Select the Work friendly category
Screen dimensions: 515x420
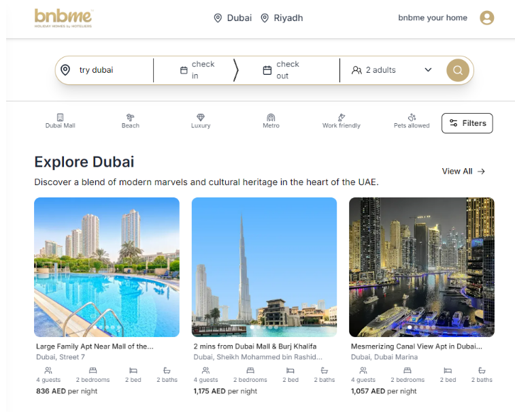pyautogui.click(x=342, y=121)
